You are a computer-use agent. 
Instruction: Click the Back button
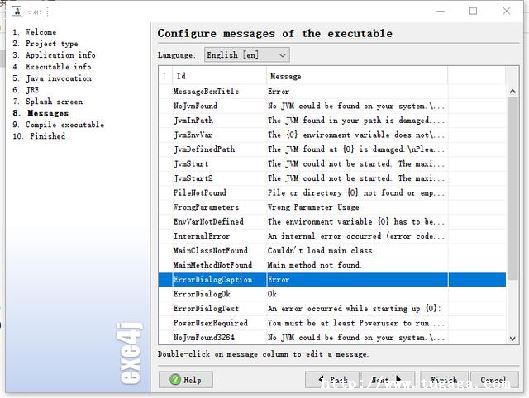pos(332,380)
